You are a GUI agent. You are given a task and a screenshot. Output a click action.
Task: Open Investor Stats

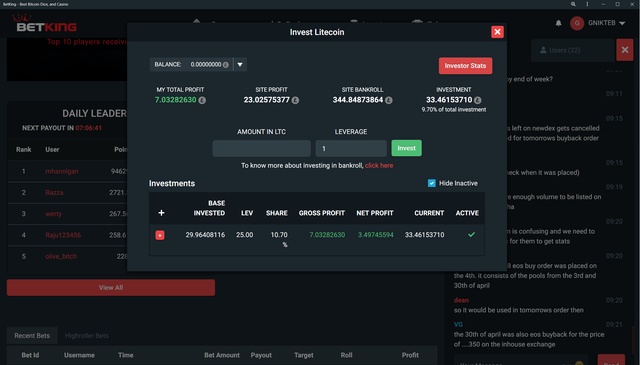pyautogui.click(x=465, y=66)
